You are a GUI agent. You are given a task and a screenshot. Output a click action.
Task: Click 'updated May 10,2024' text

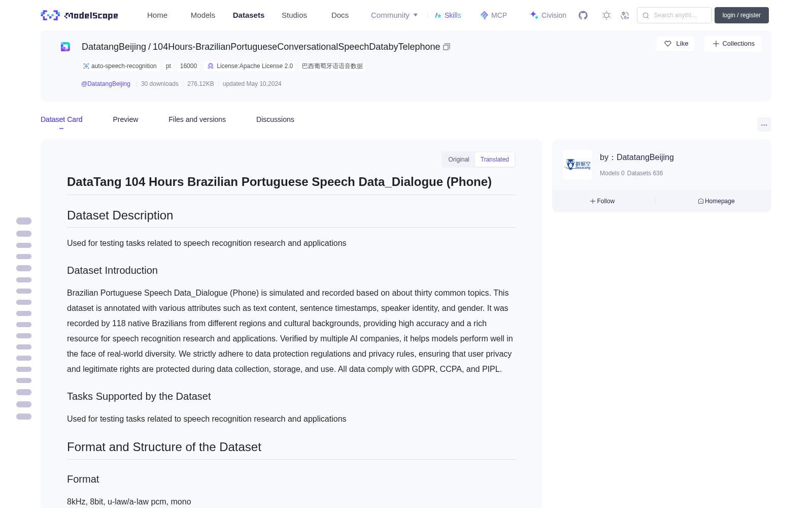tap(252, 84)
